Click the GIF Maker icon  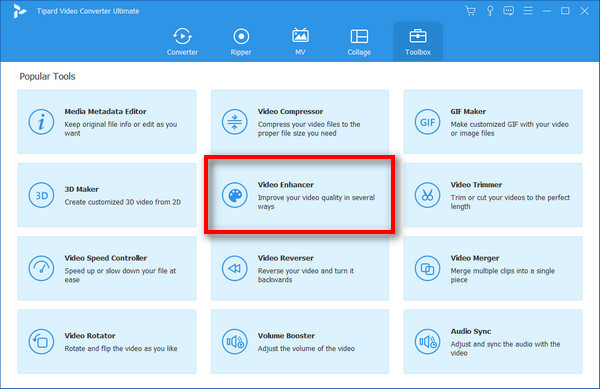[427, 122]
